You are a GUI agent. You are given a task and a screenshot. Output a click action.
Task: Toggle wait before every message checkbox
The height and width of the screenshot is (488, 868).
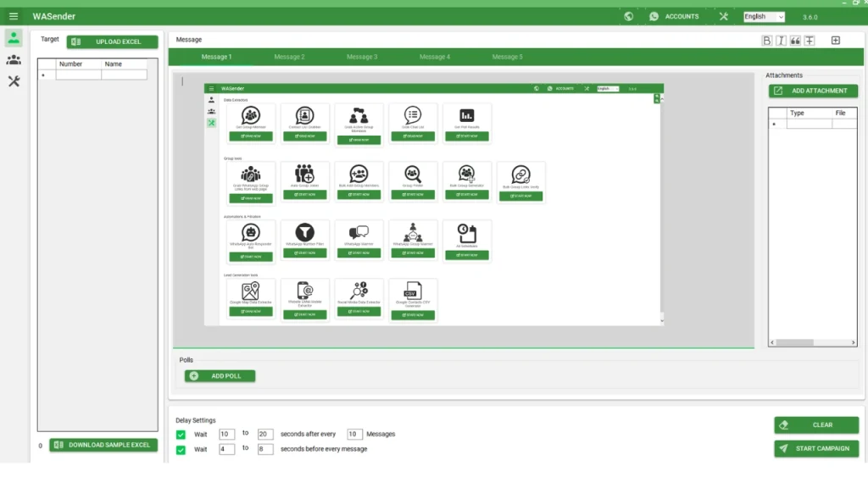tap(181, 450)
